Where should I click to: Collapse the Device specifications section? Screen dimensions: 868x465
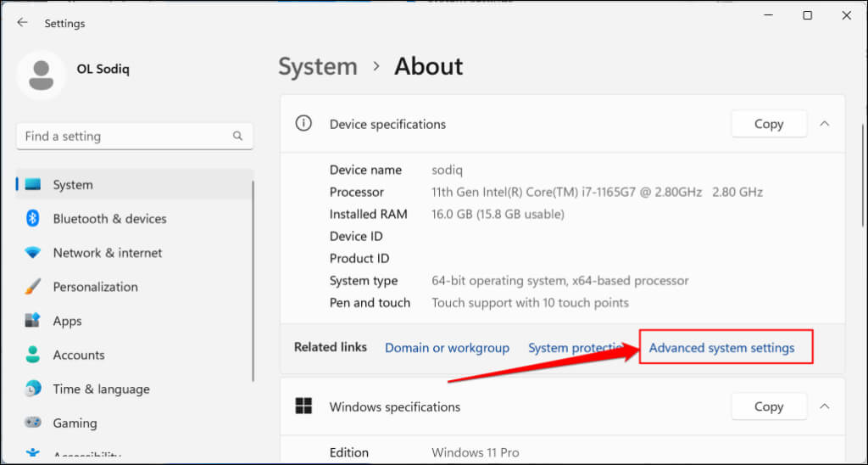(825, 124)
